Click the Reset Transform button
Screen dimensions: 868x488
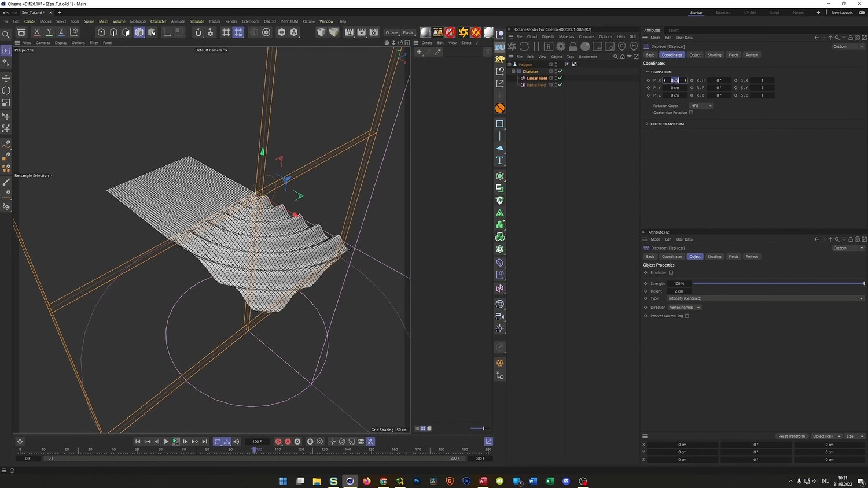(791, 436)
